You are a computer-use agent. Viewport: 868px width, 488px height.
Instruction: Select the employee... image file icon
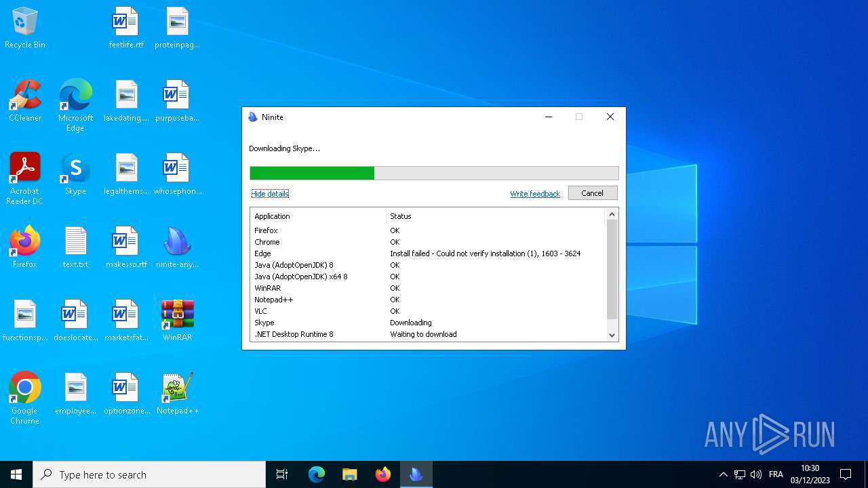coord(75,394)
